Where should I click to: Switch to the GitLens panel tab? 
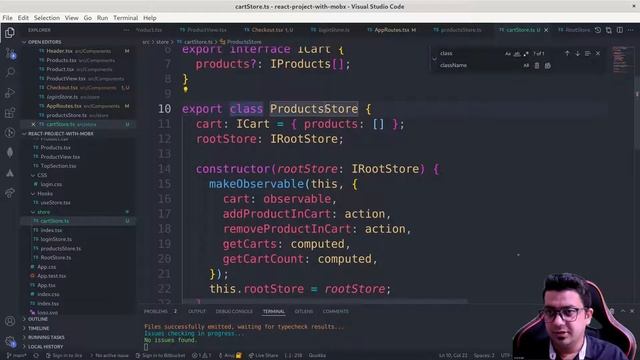[304, 311]
